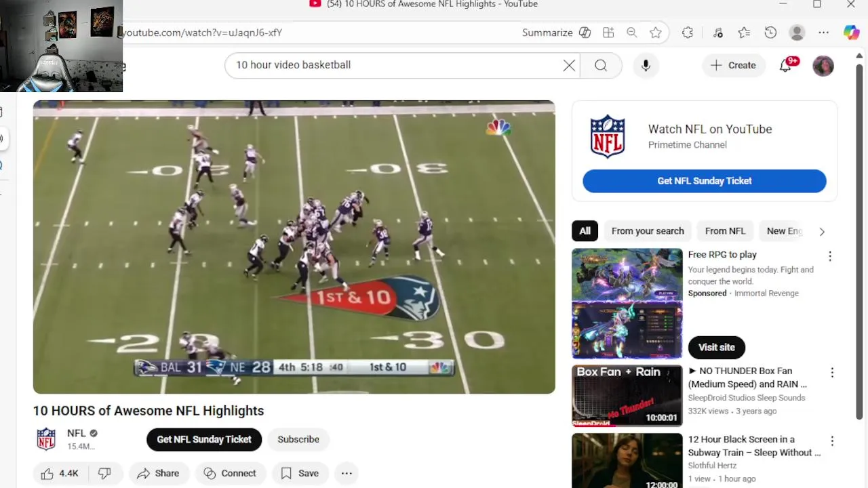Open more actions ellipsis below video
Viewport: 868px width, 488px height.
point(347,474)
